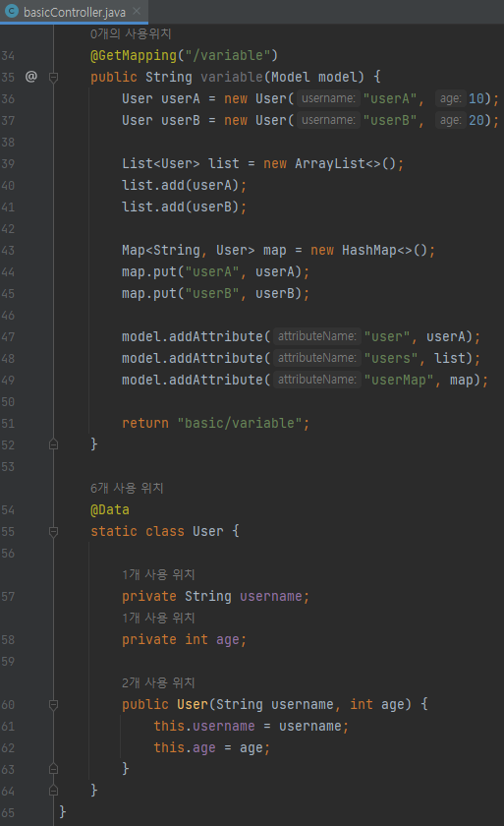Collapse the User constructor at line 60

(53, 705)
